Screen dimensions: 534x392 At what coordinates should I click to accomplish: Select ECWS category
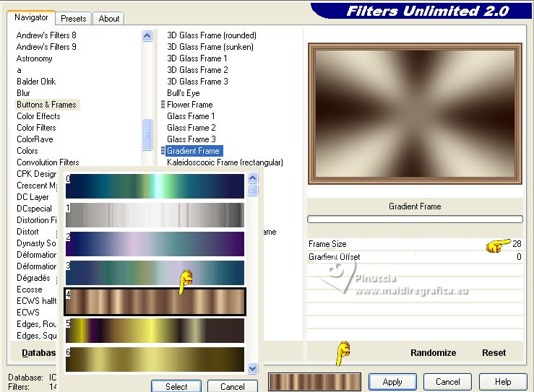28,313
